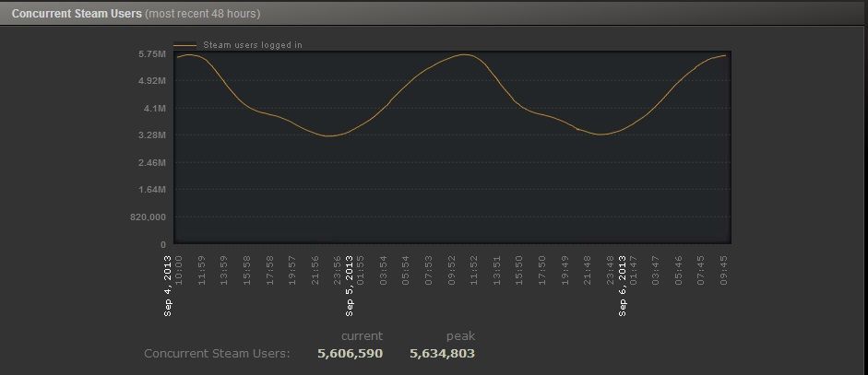Click the 09:45 time tick label
The image size is (868, 375).
pyautogui.click(x=724, y=270)
